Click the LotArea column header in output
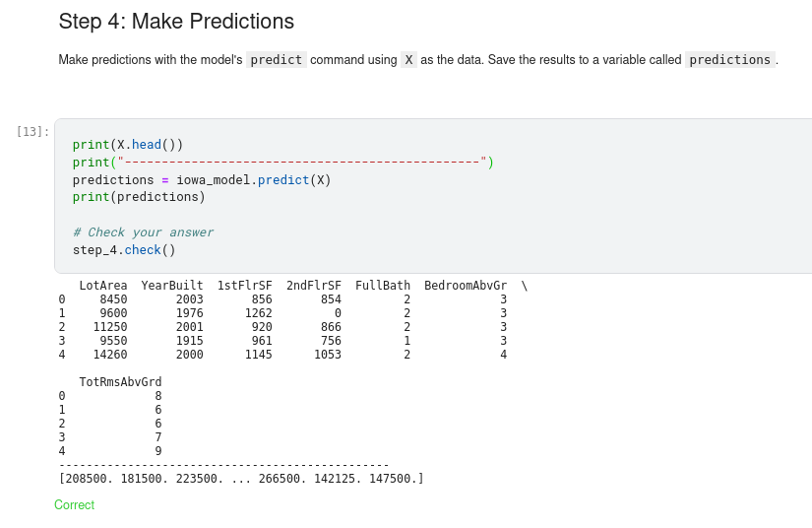The image size is (812, 528). (102, 286)
